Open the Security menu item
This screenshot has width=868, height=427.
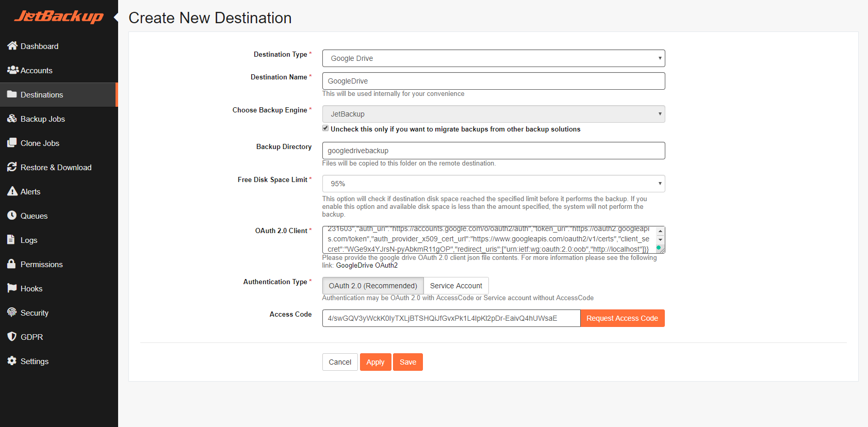[59, 313]
